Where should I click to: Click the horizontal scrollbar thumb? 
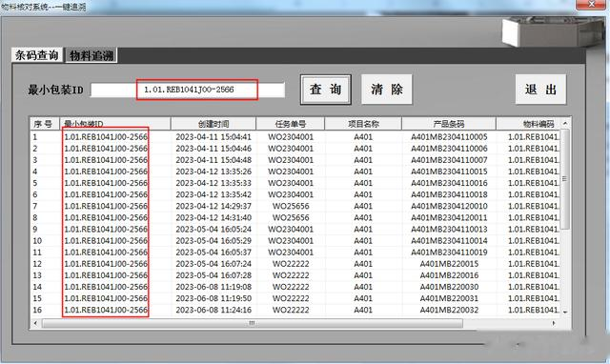tap(252, 323)
